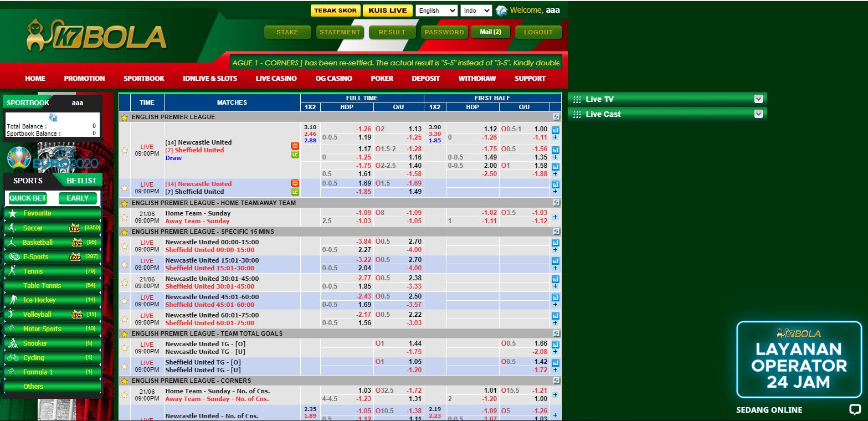Viewport: 868px width, 421px height.
Task: Open E-Sports in the sports list
Action: click(53, 256)
